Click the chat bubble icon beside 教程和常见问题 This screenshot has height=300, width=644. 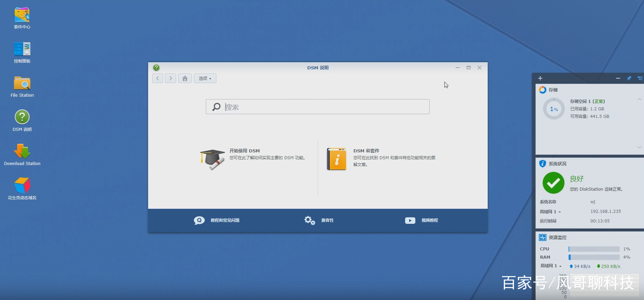coord(199,220)
